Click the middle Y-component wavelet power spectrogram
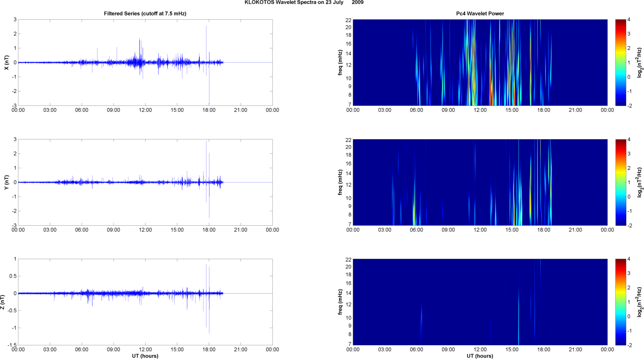Screen dimensions: 644x359 coord(480,182)
